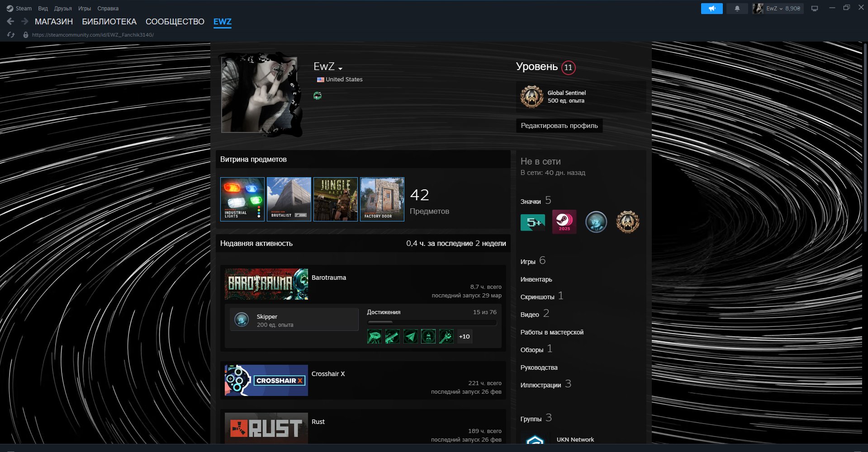The width and height of the screenshot is (868, 452).
Task: Open the Jungle Pack showcase item
Action: tap(336, 199)
